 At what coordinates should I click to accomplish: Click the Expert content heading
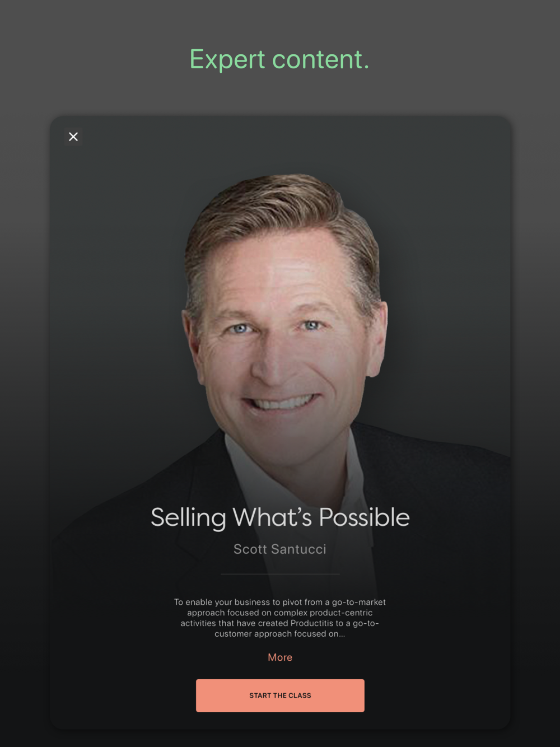279,59
